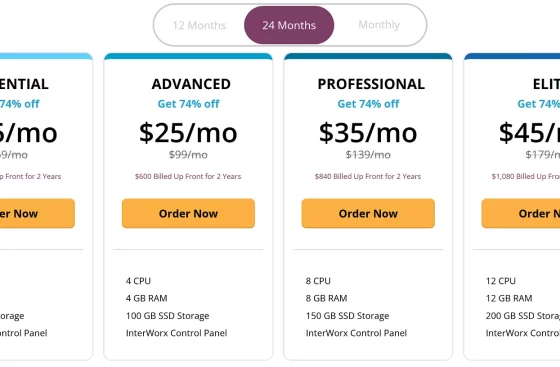Switch to Monthly billing
The height and width of the screenshot is (367, 560).
click(379, 25)
